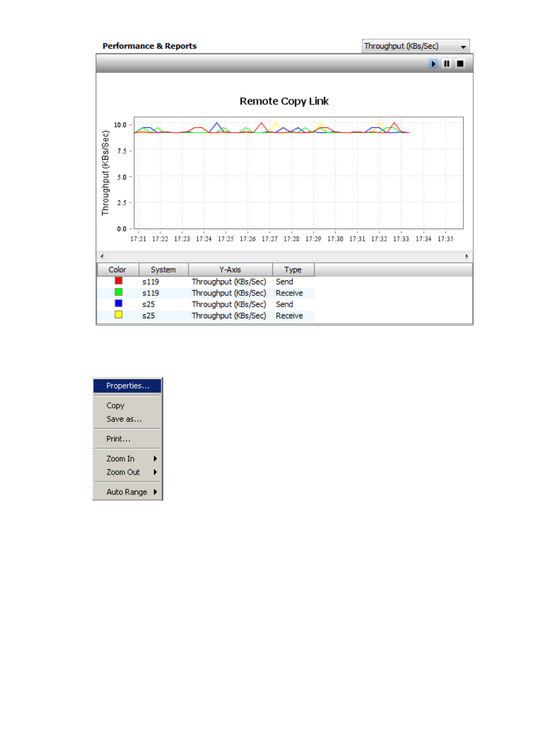Pause the performance chart
The width and height of the screenshot is (560, 746).
click(x=447, y=63)
